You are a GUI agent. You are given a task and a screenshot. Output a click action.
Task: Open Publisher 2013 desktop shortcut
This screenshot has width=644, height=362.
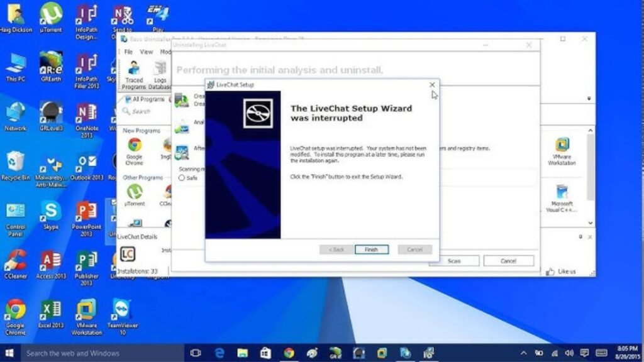click(87, 268)
